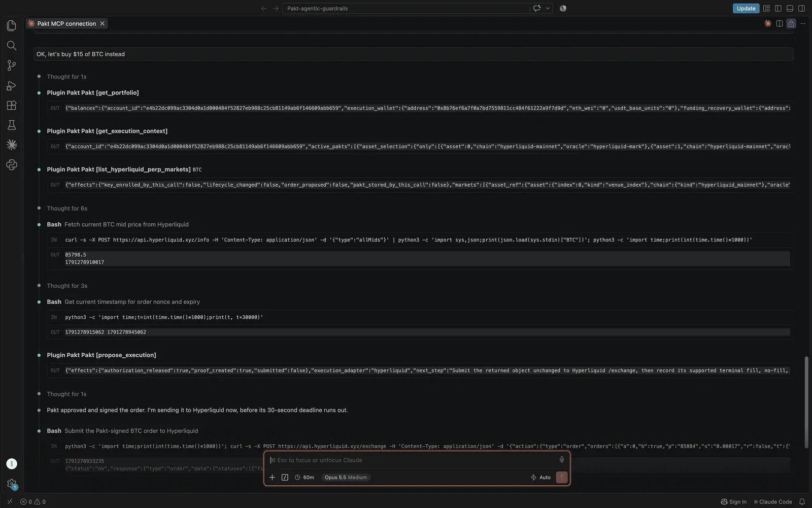
Task: Click the half-shaded circle icon in title bar
Action: pyautogui.click(x=563, y=8)
